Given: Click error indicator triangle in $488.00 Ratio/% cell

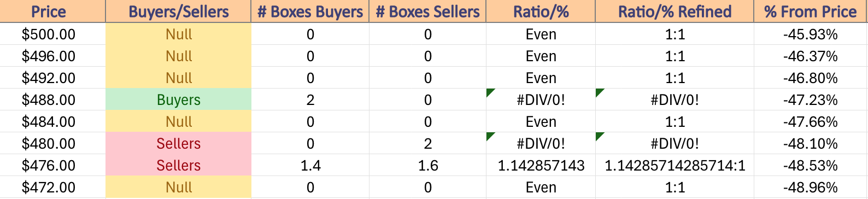Looking at the screenshot, I should coord(490,92).
